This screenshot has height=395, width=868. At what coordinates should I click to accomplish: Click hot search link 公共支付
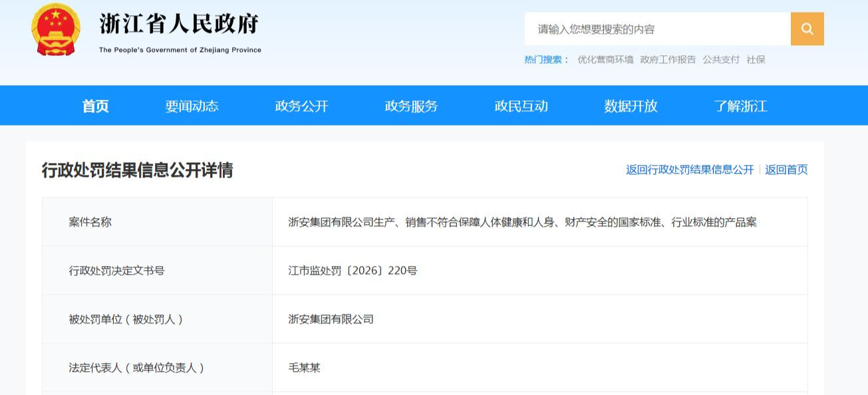click(721, 59)
